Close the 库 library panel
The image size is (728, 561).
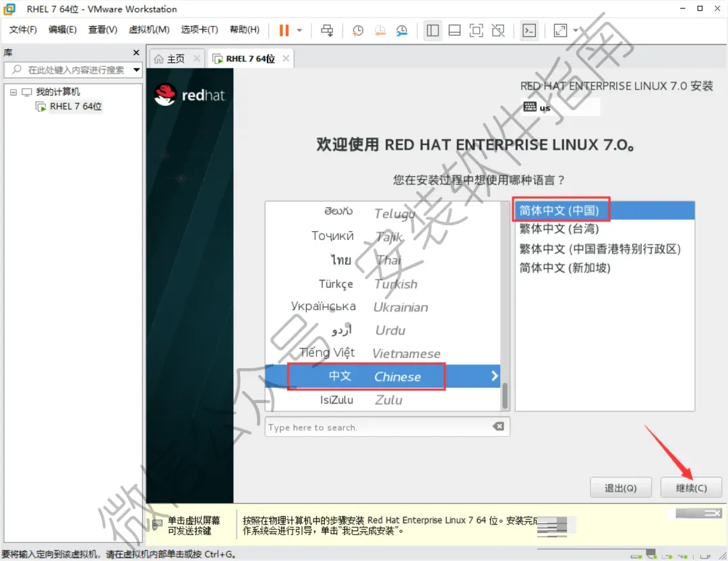click(x=136, y=53)
